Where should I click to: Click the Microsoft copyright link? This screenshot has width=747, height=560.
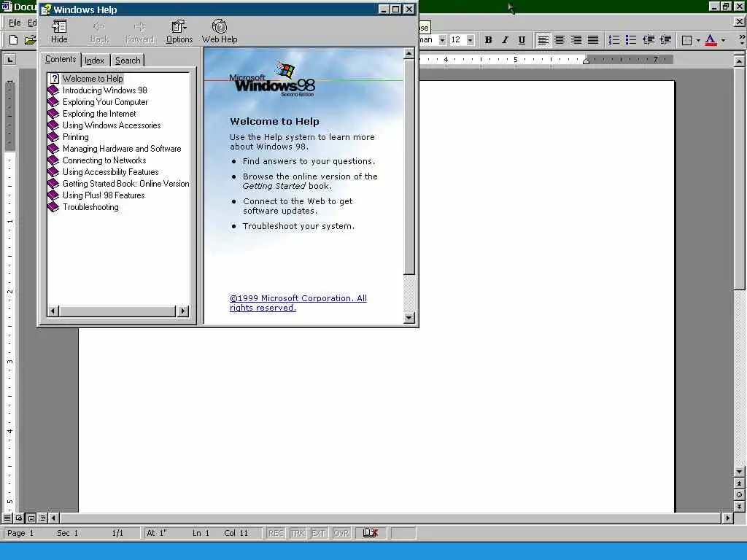(x=298, y=303)
